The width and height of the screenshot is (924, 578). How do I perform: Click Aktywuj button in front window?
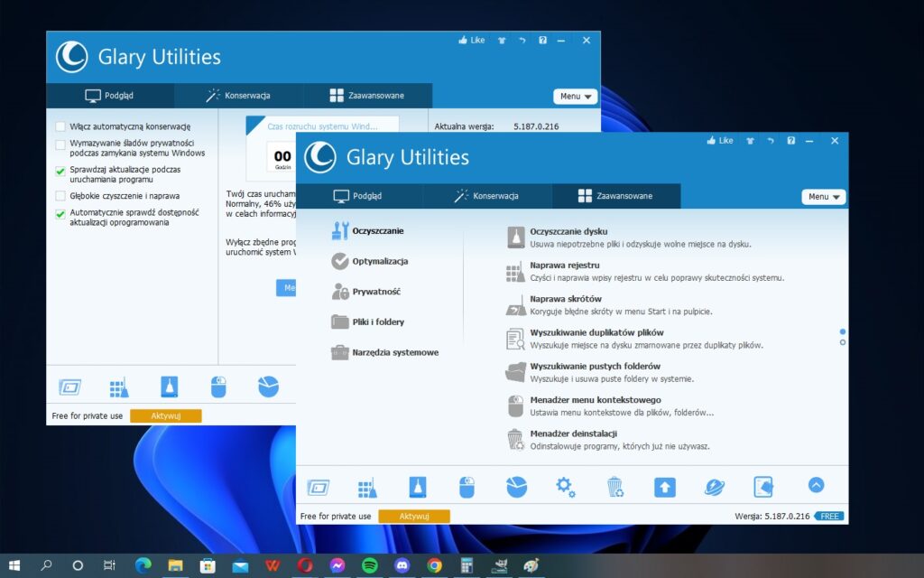point(413,516)
